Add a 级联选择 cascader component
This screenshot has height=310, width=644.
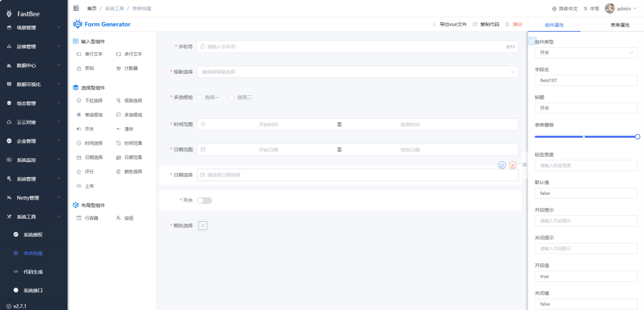tap(129, 101)
